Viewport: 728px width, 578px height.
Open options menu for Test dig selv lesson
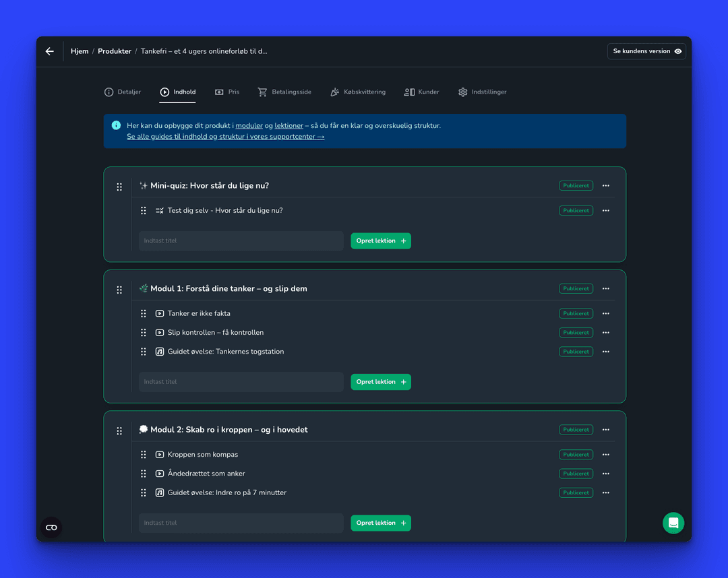tap(606, 211)
